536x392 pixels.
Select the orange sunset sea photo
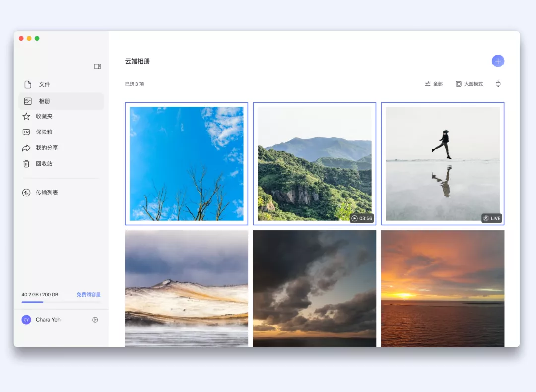443,289
